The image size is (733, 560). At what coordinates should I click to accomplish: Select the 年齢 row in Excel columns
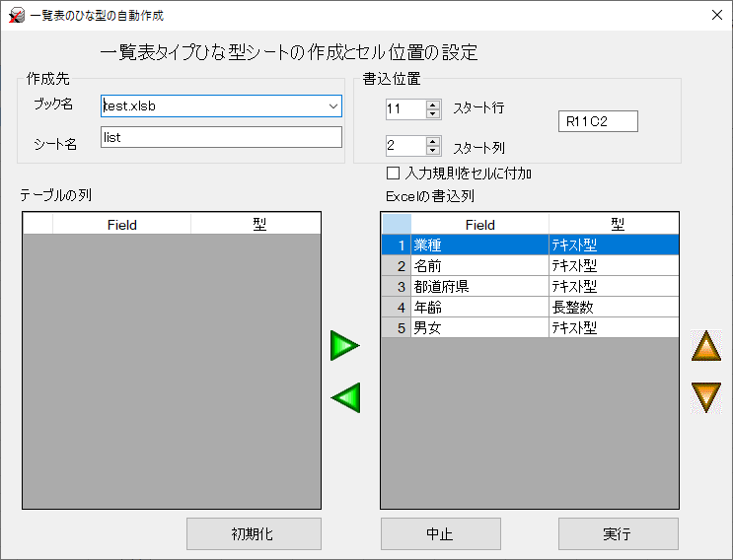[x=530, y=307]
